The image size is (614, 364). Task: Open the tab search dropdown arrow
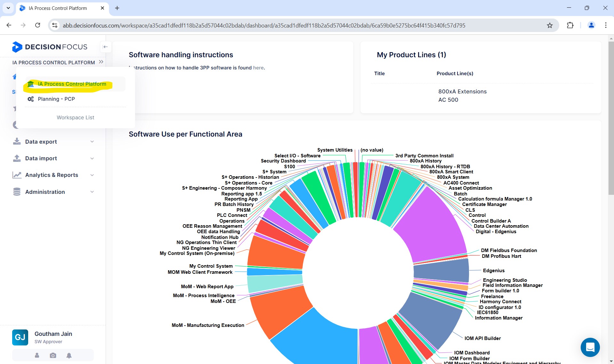8,8
